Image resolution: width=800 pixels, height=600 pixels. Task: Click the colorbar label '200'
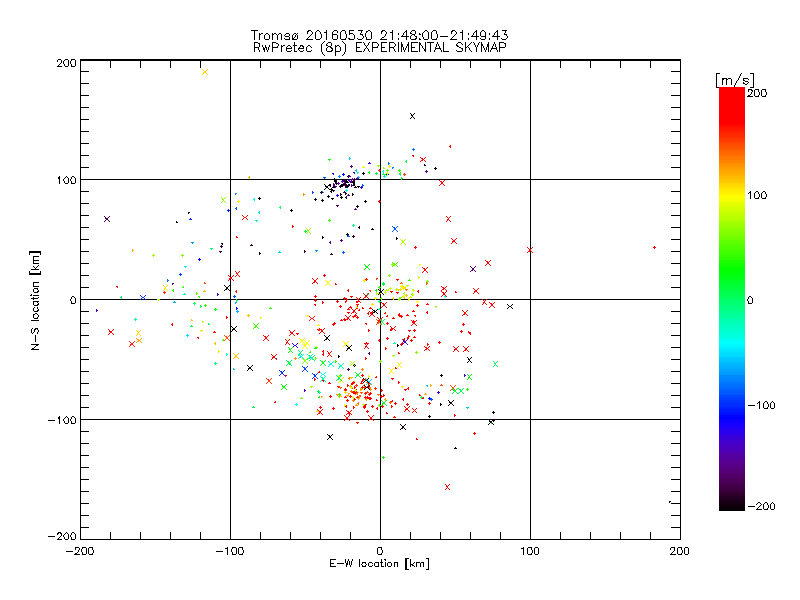tap(757, 93)
